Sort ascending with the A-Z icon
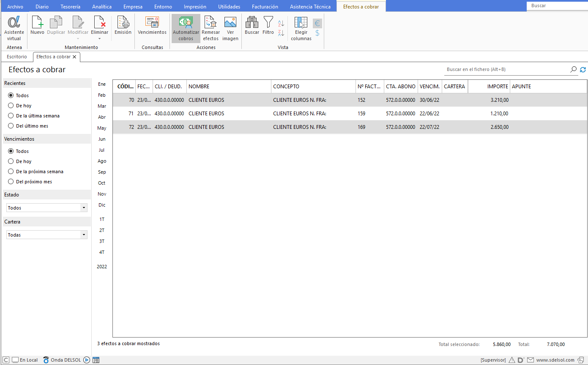Screen dimensions: 588x365 281,24
